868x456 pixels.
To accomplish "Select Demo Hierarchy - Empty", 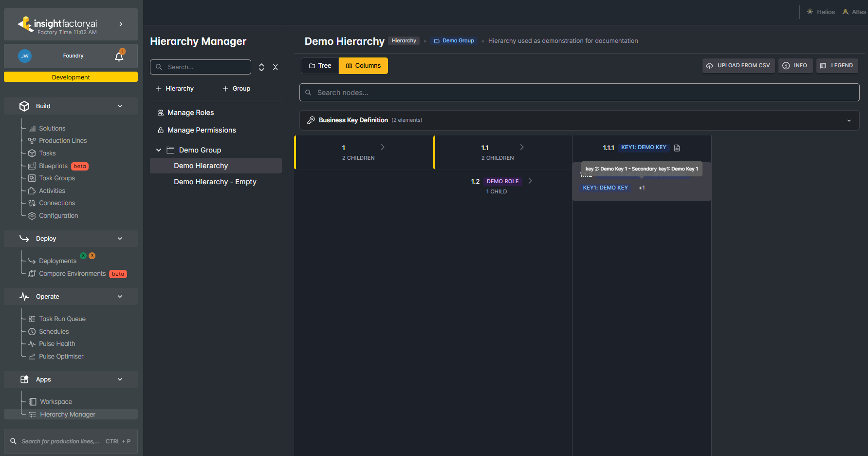I will [215, 182].
